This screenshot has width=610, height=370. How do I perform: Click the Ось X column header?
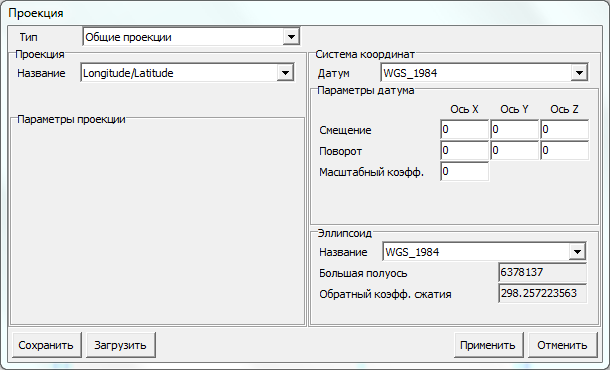coord(464,109)
